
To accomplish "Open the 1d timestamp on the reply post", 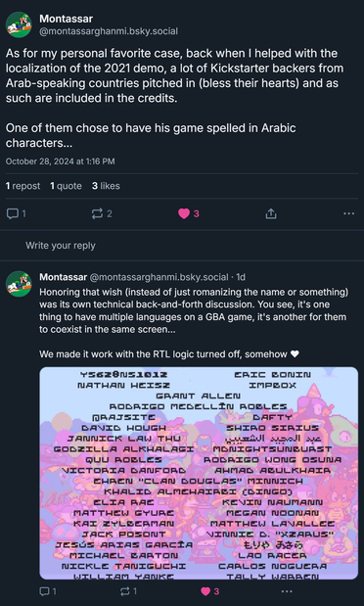I will tap(241, 277).
